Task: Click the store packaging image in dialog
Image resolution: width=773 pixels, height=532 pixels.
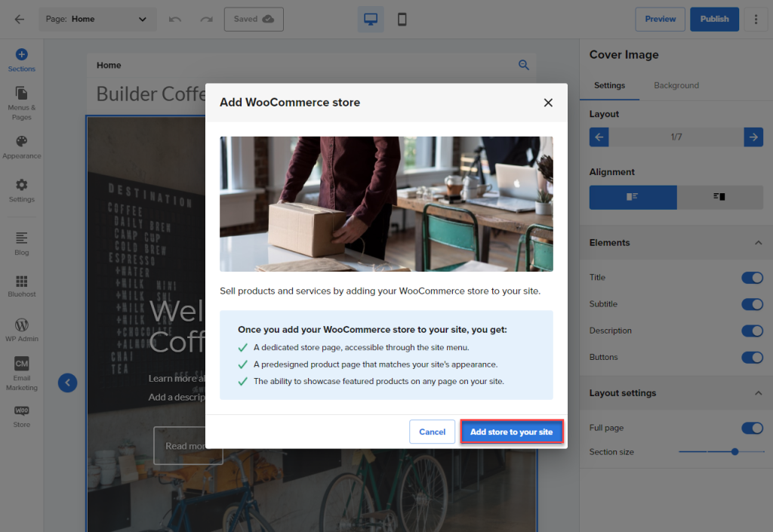Action: point(386,204)
